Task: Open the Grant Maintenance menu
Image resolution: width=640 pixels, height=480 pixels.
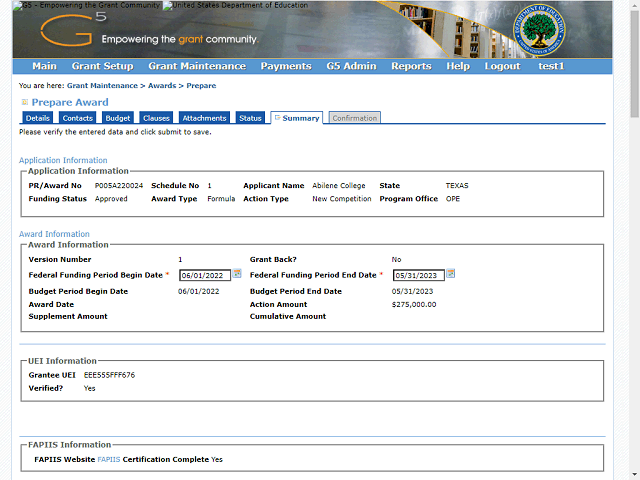Action: click(x=197, y=66)
